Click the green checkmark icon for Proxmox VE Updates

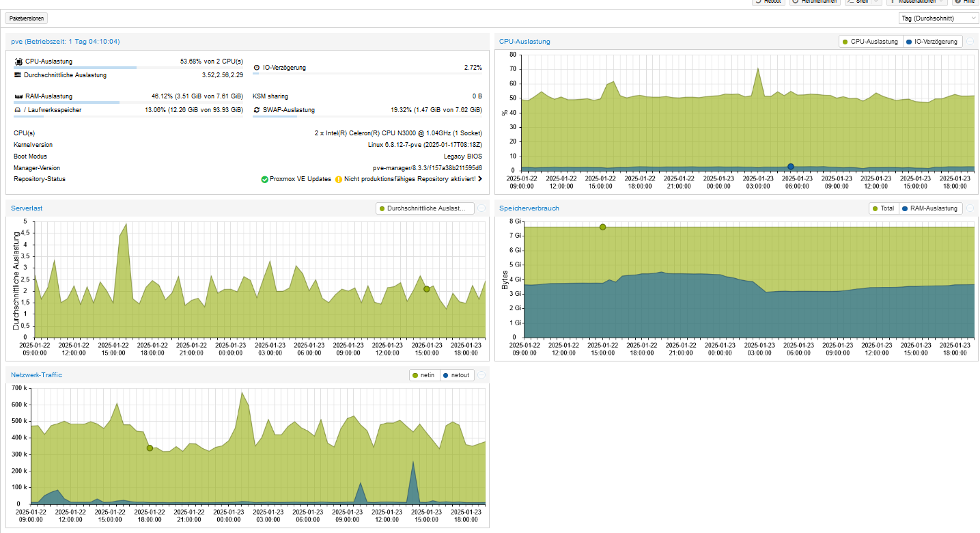click(x=265, y=179)
